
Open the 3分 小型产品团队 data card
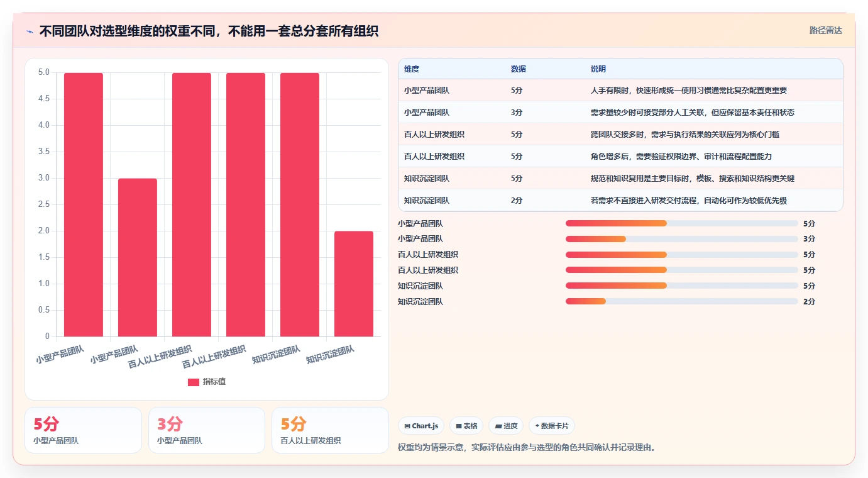coord(207,430)
